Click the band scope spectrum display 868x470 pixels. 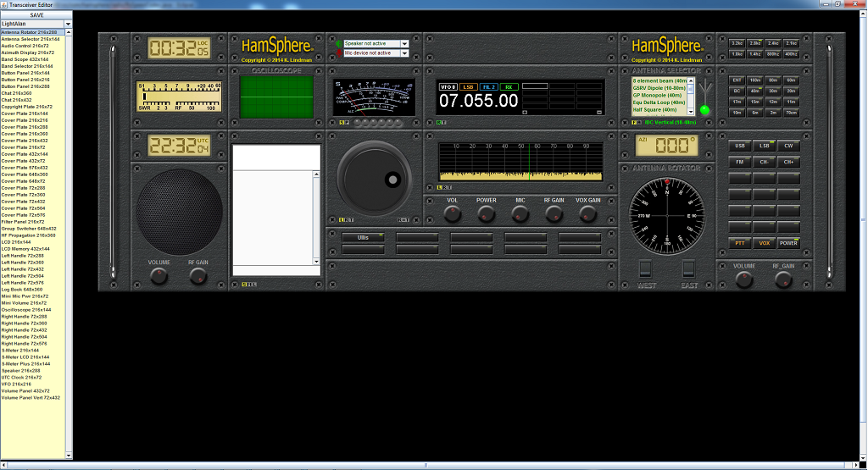[520, 162]
